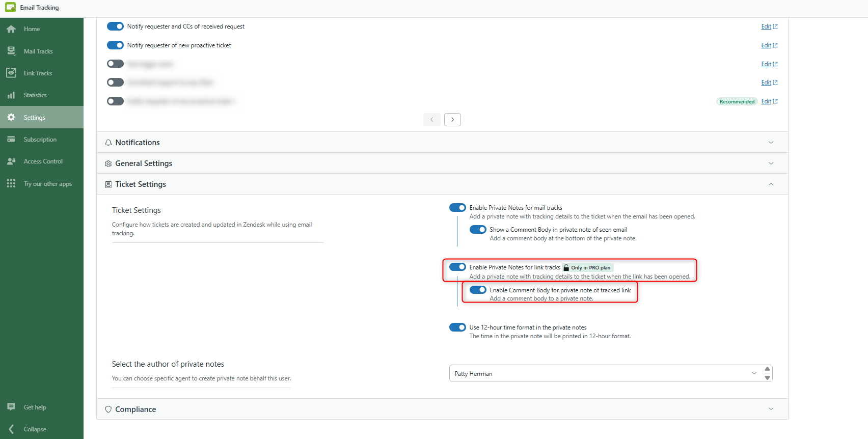Screen dimensions: 868x439
Task: Click the Try our other apps grid icon
Action: pos(11,183)
